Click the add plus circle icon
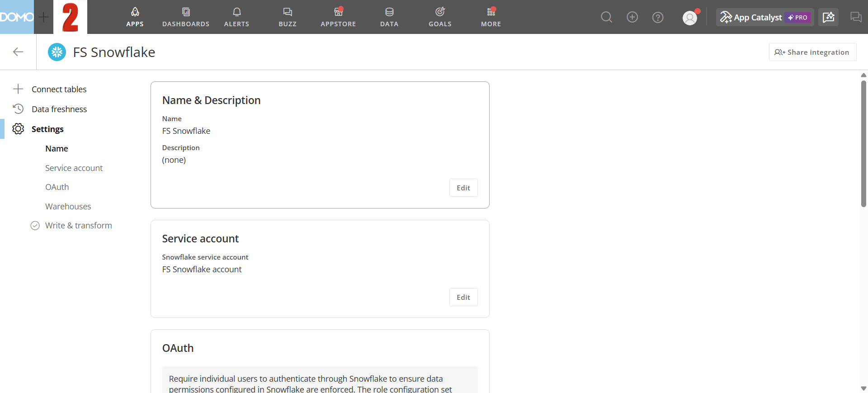 (632, 17)
